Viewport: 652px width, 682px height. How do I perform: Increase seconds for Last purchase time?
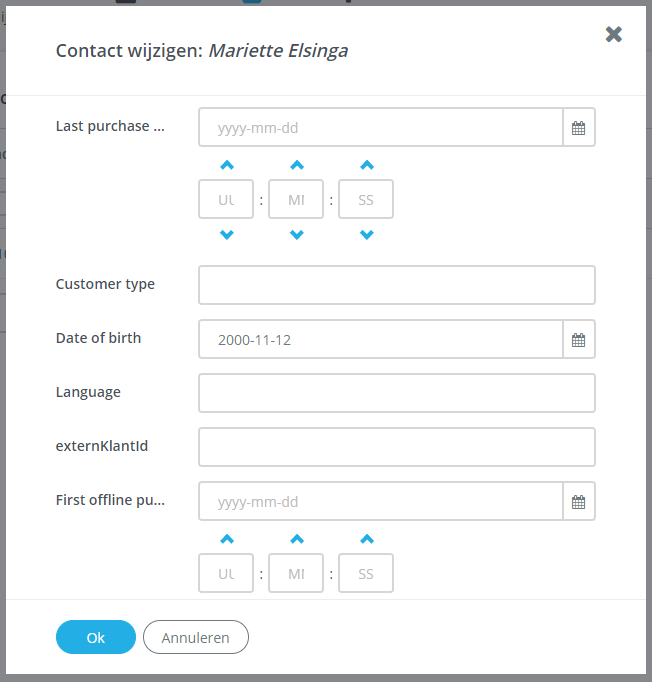pyautogui.click(x=366, y=165)
